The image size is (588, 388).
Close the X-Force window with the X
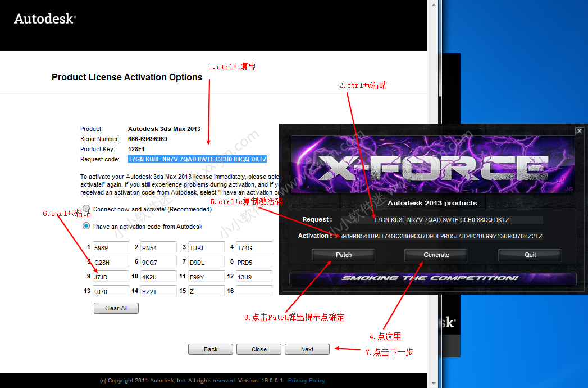pos(579,131)
